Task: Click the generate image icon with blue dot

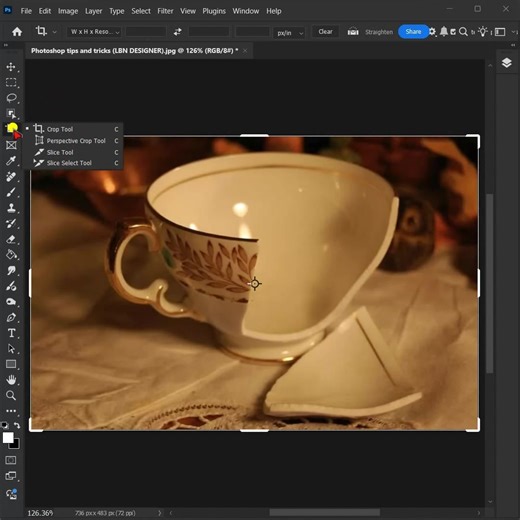Action: click(x=11, y=494)
